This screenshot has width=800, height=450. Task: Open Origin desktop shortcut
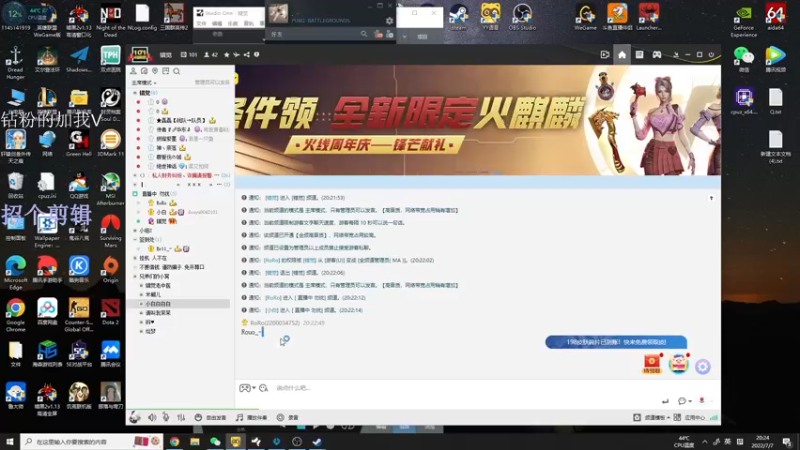point(110,269)
